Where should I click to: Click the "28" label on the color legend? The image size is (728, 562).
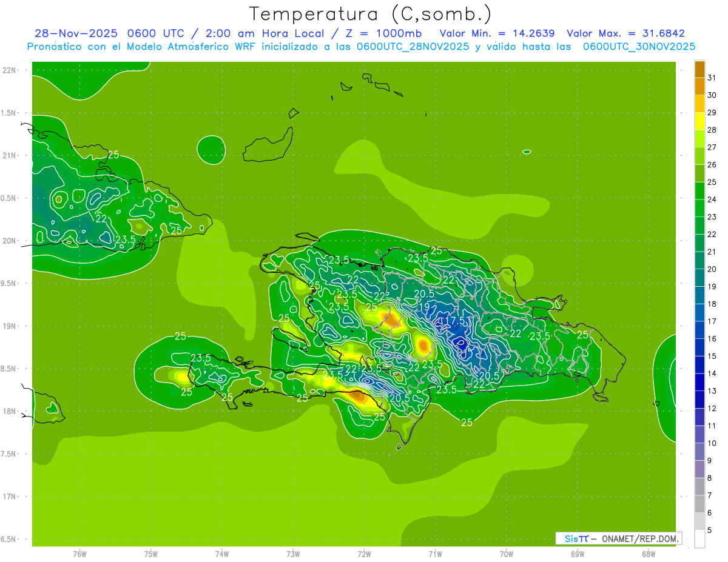pos(712,130)
